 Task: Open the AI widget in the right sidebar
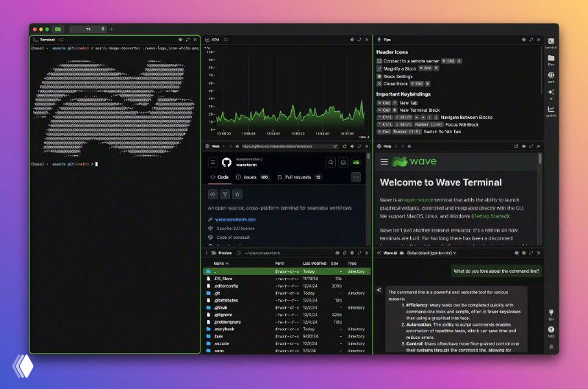coord(551,94)
